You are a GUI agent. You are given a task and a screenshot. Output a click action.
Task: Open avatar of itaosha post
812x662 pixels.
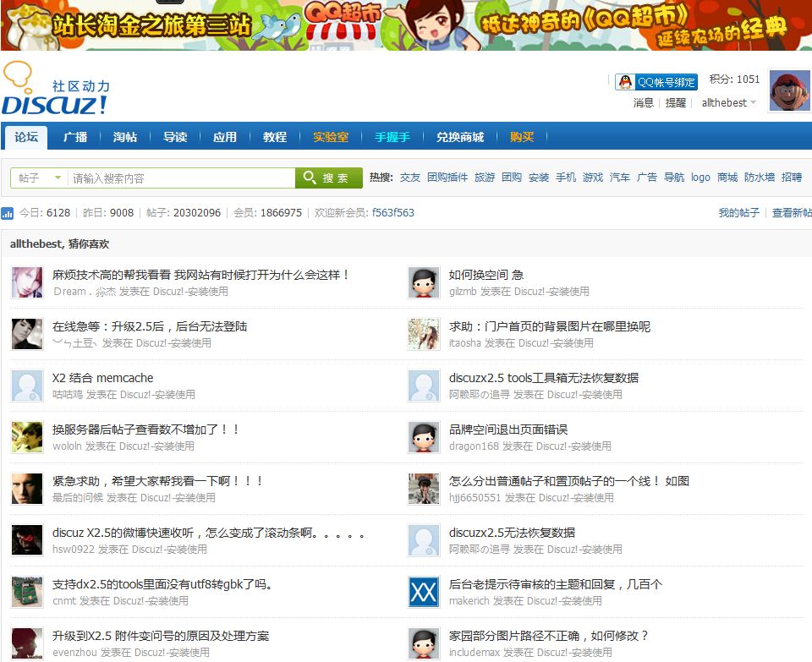424,334
